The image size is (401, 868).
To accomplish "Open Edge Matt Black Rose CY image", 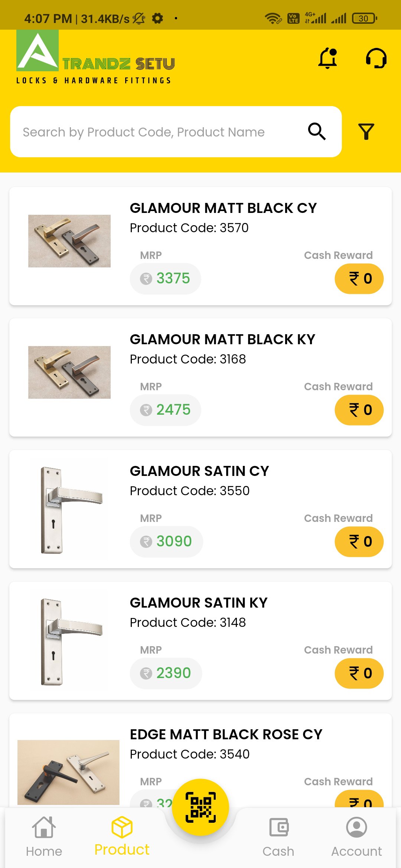I will [68, 772].
